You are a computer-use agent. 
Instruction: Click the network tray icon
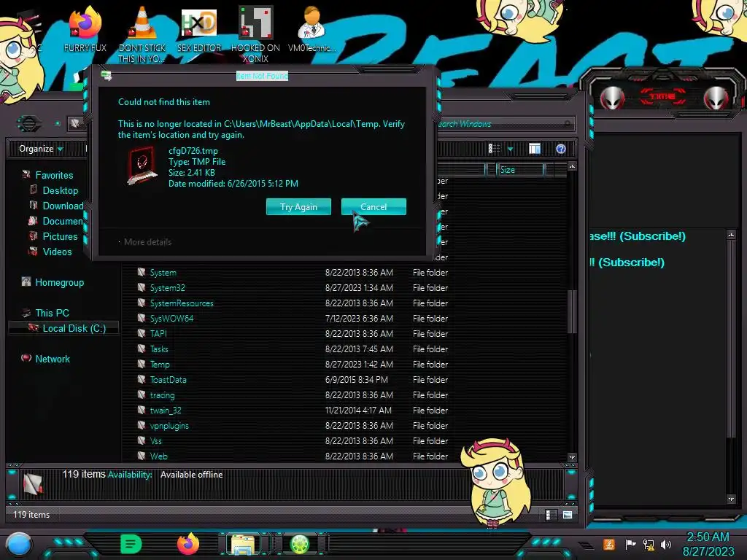tap(649, 544)
